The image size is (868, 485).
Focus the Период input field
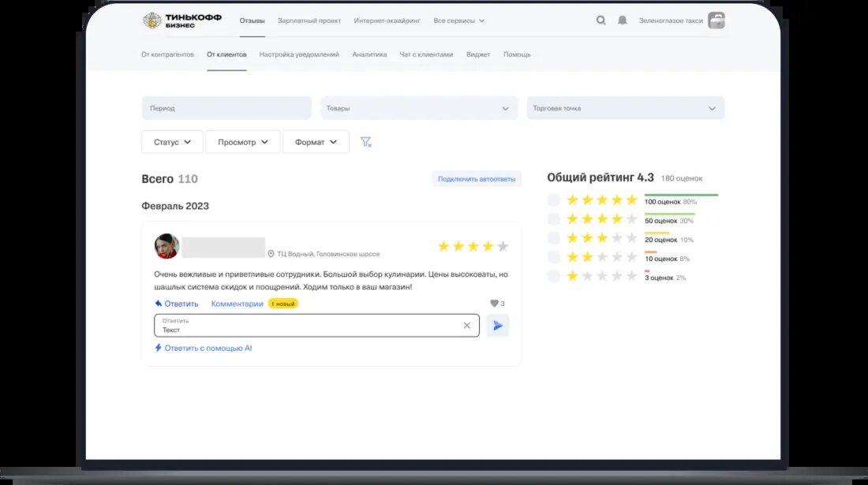[226, 108]
